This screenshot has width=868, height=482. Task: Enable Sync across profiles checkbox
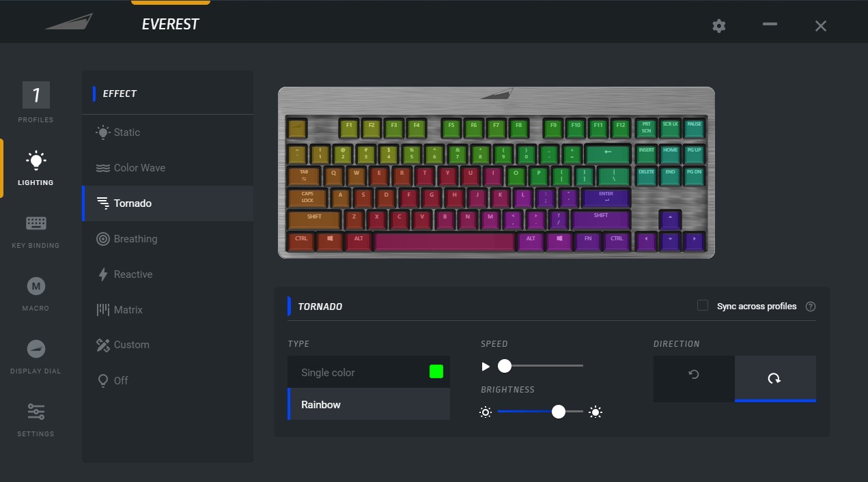703,306
